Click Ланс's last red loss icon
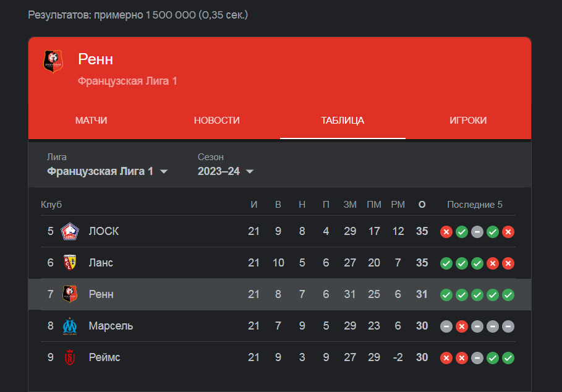Image resolution: width=562 pixels, height=392 pixels. (x=508, y=263)
